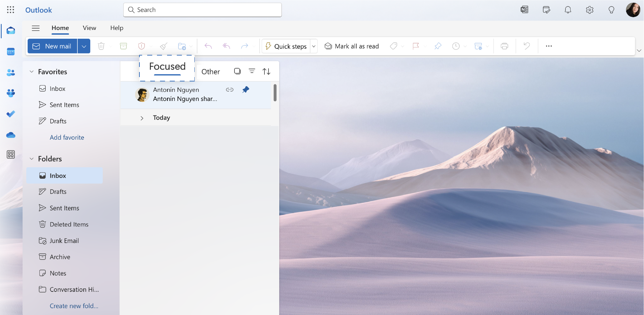Screen dimensions: 644x315
Task: Unpin the Antonín Nguyen message
Action: tap(246, 90)
